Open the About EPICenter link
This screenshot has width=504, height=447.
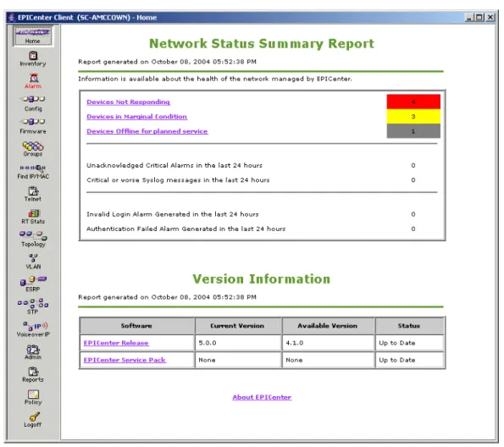coord(262,397)
